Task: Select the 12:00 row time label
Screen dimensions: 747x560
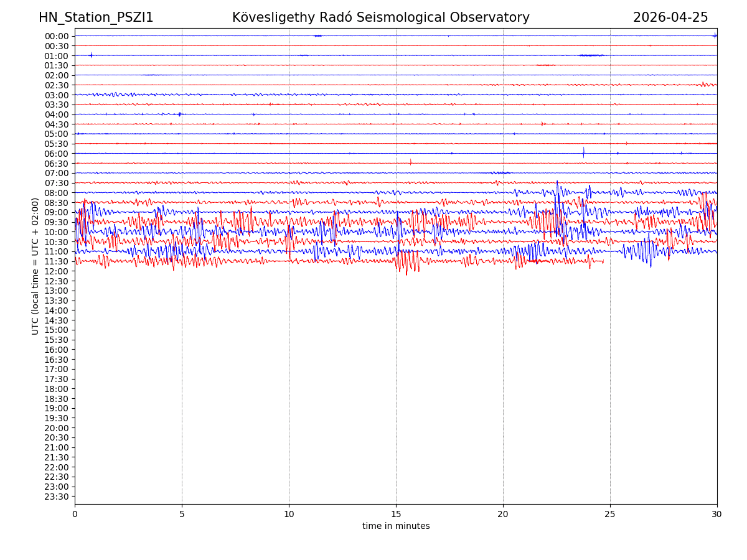Action: click(57, 271)
